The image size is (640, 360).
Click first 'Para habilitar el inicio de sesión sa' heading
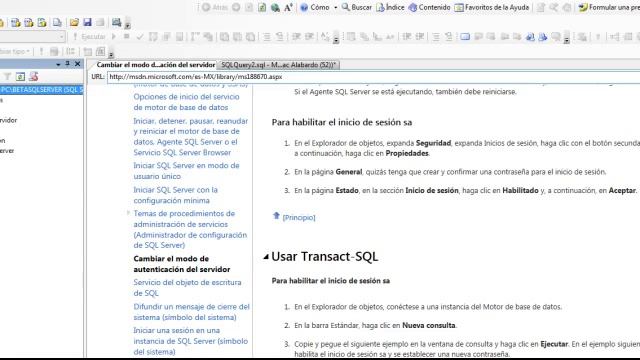(x=342, y=122)
